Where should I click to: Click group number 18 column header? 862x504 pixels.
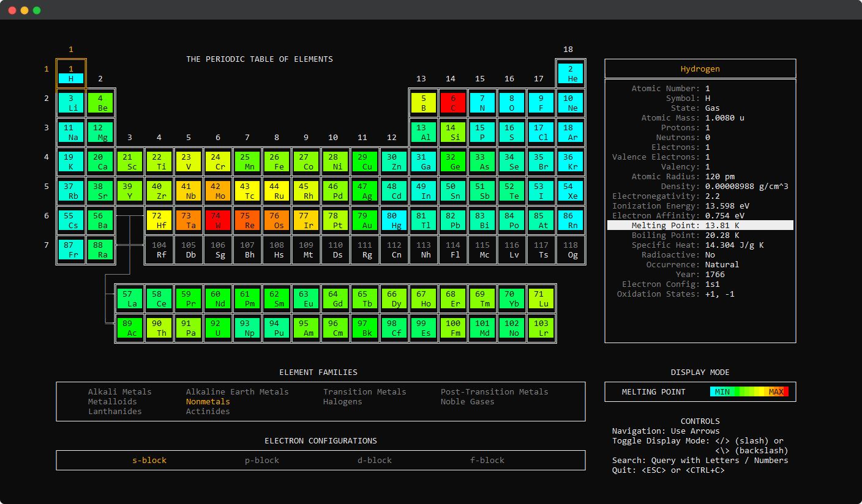point(568,50)
